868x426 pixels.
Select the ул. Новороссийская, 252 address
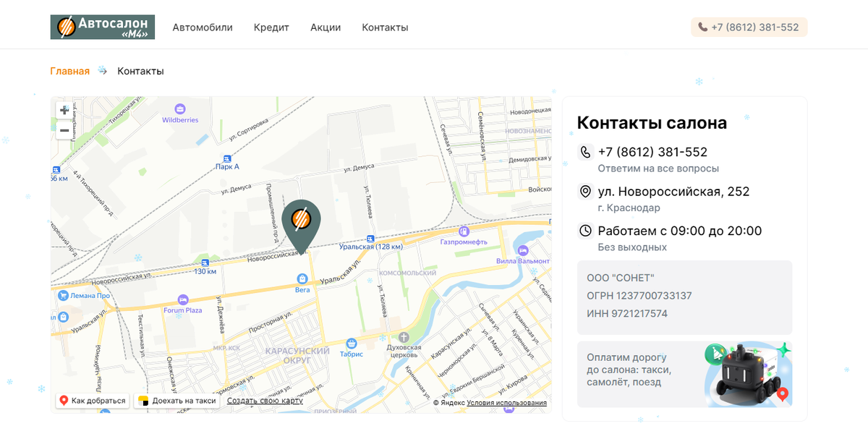673,192
